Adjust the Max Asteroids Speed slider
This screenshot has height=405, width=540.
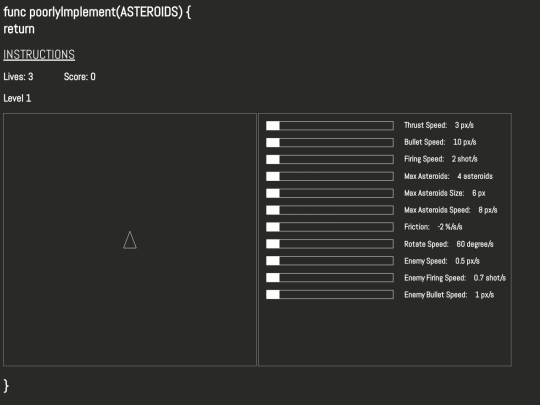point(330,210)
